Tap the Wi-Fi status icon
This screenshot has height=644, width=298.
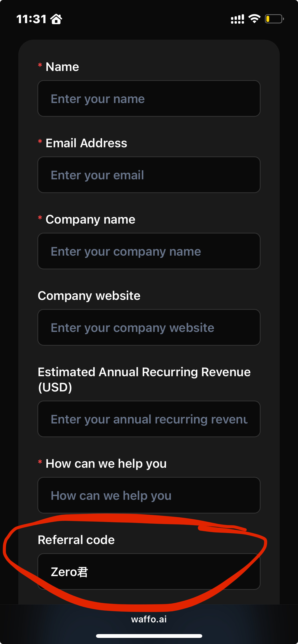(254, 19)
